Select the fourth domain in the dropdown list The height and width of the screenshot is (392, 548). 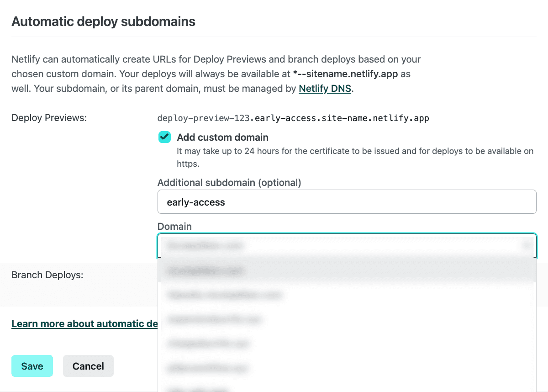pos(347,343)
